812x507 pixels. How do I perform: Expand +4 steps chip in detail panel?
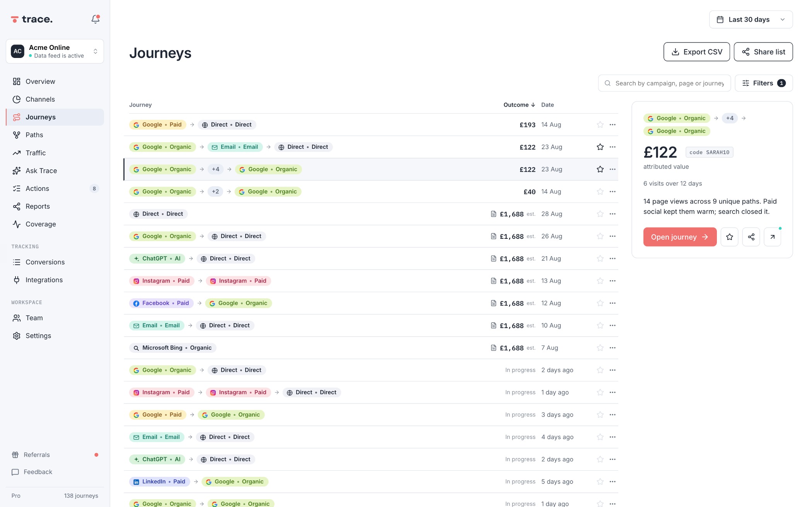pos(730,118)
